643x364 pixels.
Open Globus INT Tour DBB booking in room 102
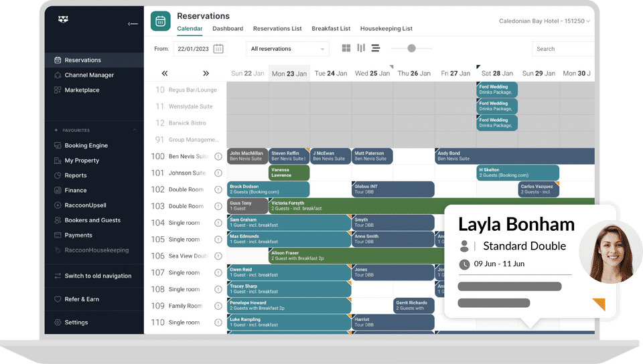[x=393, y=189]
